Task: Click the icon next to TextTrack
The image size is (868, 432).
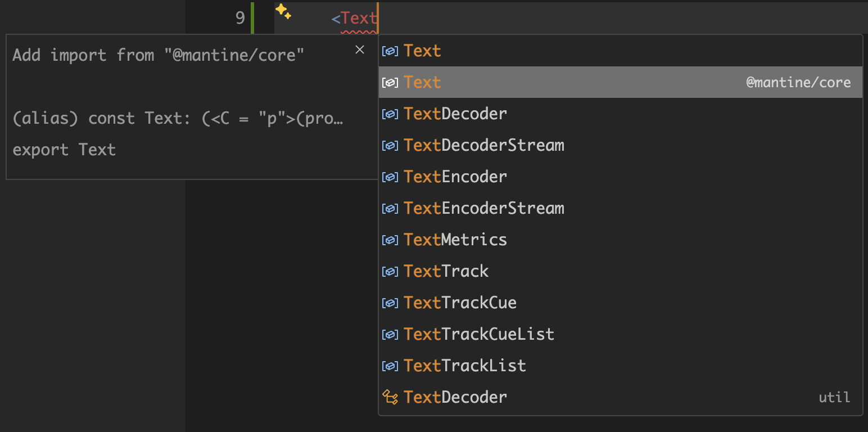Action: coord(389,272)
